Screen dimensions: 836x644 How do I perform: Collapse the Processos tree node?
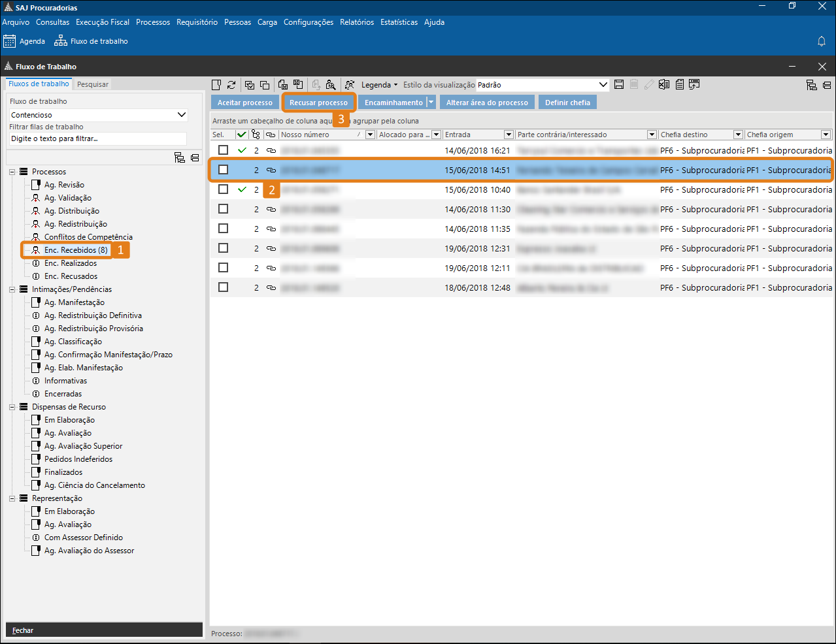[x=12, y=172]
